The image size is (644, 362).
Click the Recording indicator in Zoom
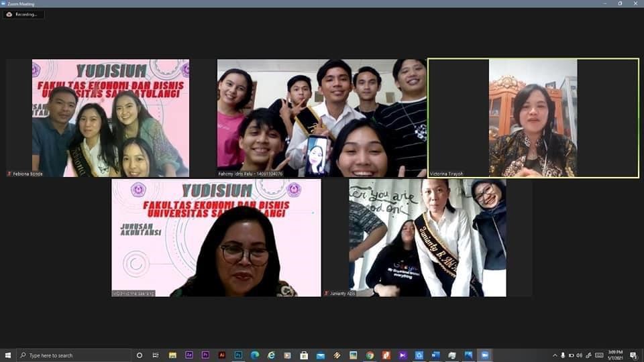(x=23, y=14)
